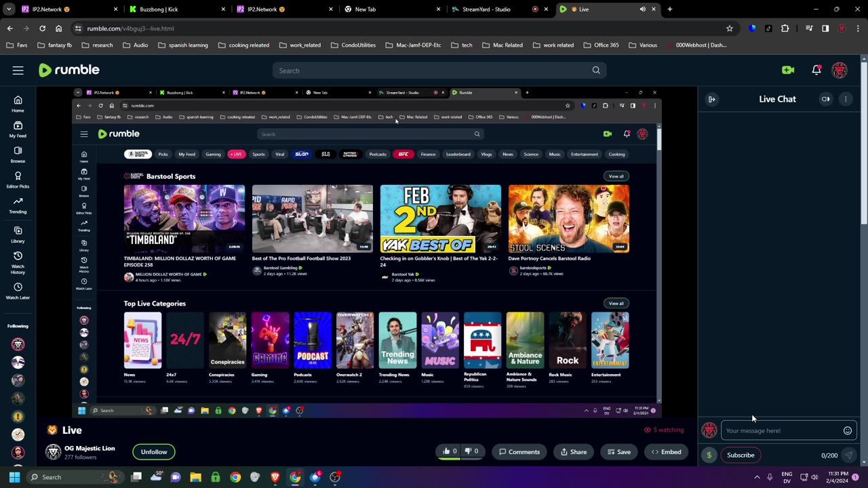Image resolution: width=868 pixels, height=488 pixels.
Task: Switch to StreamYard - Studio tab
Action: point(500,9)
